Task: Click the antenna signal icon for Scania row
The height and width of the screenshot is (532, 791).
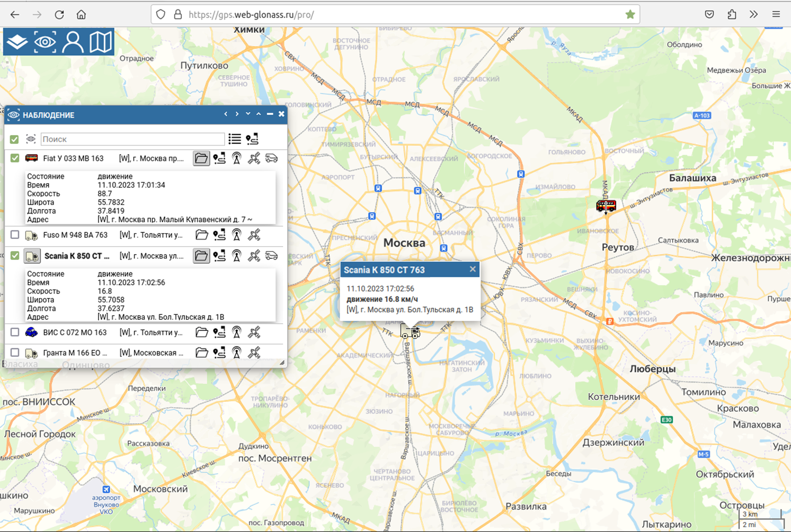Action: pos(237,256)
